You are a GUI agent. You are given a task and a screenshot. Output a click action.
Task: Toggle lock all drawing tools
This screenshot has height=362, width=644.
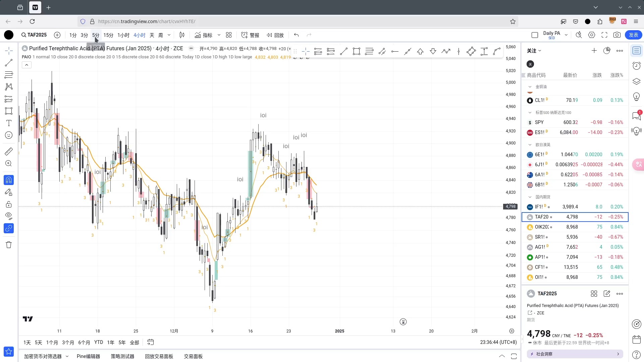pyautogui.click(x=9, y=204)
